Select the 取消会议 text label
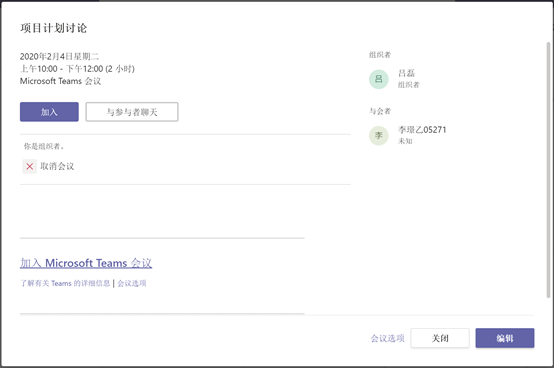This screenshot has height=368, width=554. coord(57,166)
